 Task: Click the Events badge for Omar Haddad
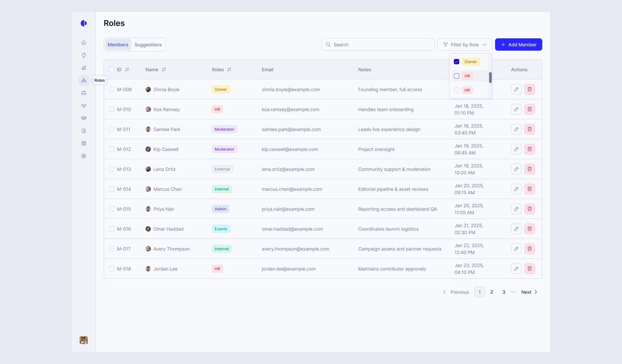[221, 229]
